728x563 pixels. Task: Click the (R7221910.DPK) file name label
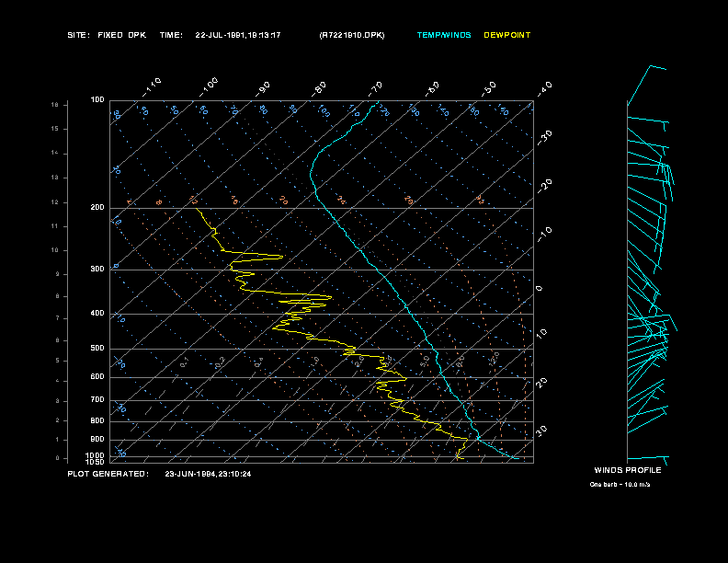(x=352, y=35)
